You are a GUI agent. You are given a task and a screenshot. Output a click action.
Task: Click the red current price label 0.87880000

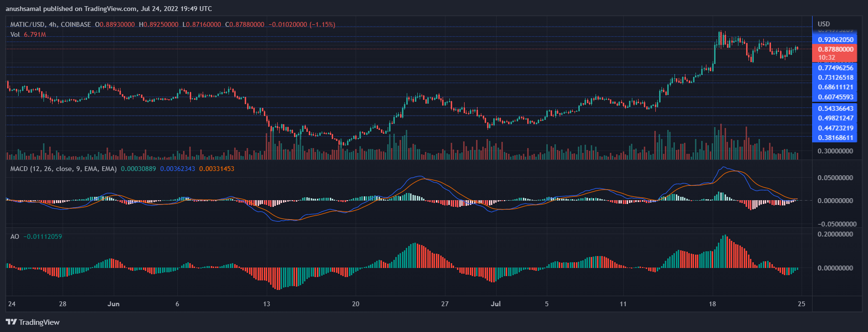click(835, 49)
